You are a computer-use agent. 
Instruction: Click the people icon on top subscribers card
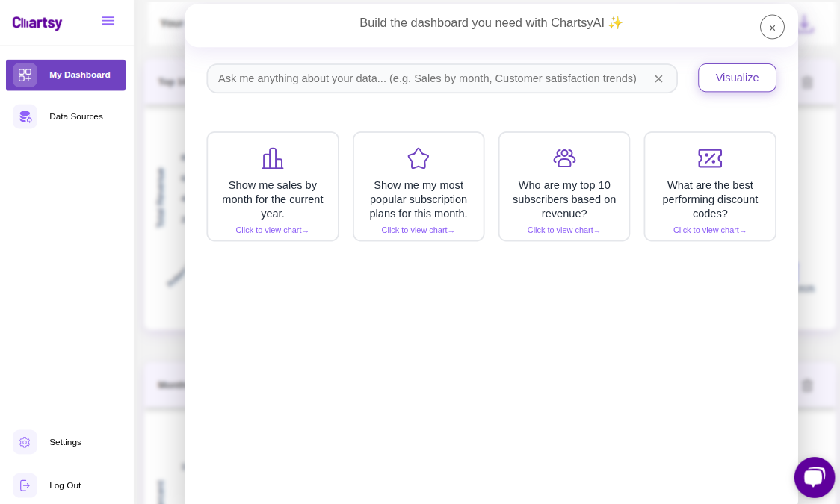point(563,158)
